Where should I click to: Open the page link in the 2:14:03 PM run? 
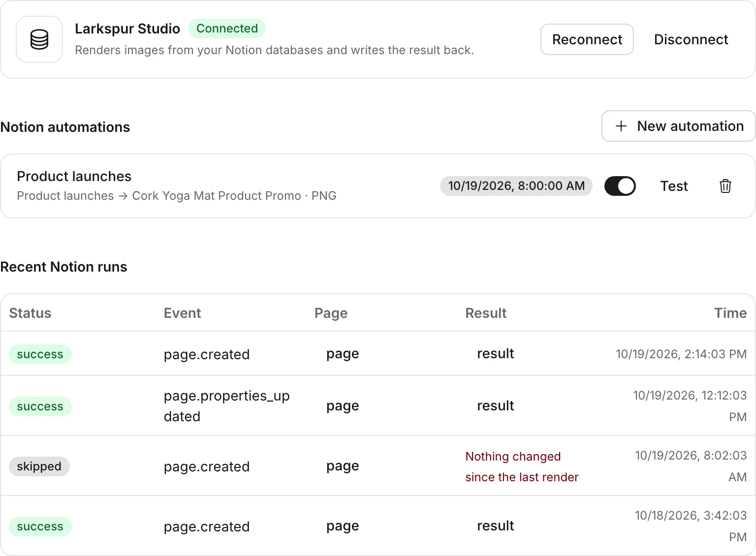[343, 354]
